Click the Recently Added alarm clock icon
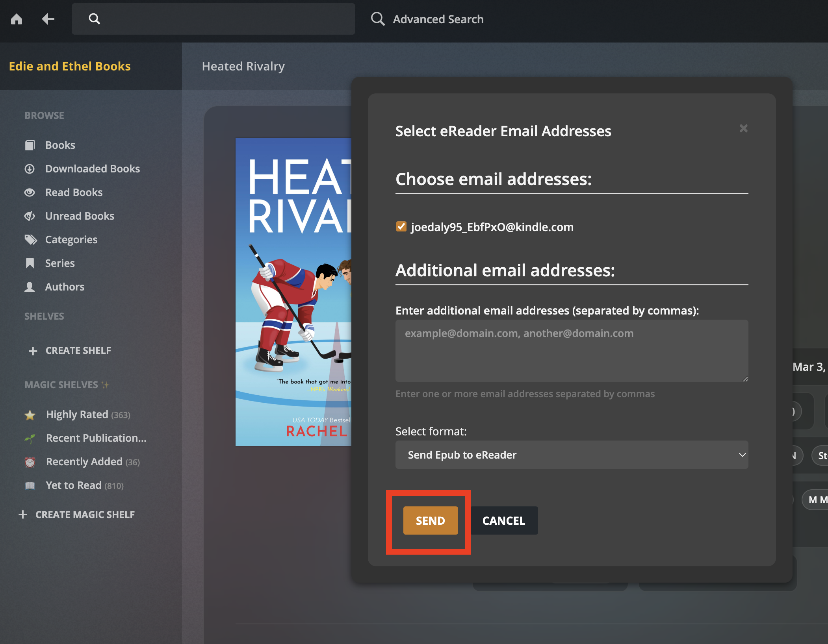 coord(30,462)
